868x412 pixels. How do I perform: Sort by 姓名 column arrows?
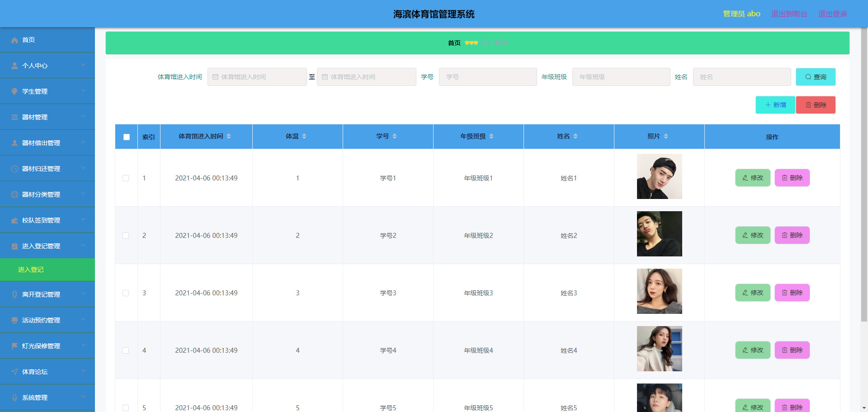(576, 137)
